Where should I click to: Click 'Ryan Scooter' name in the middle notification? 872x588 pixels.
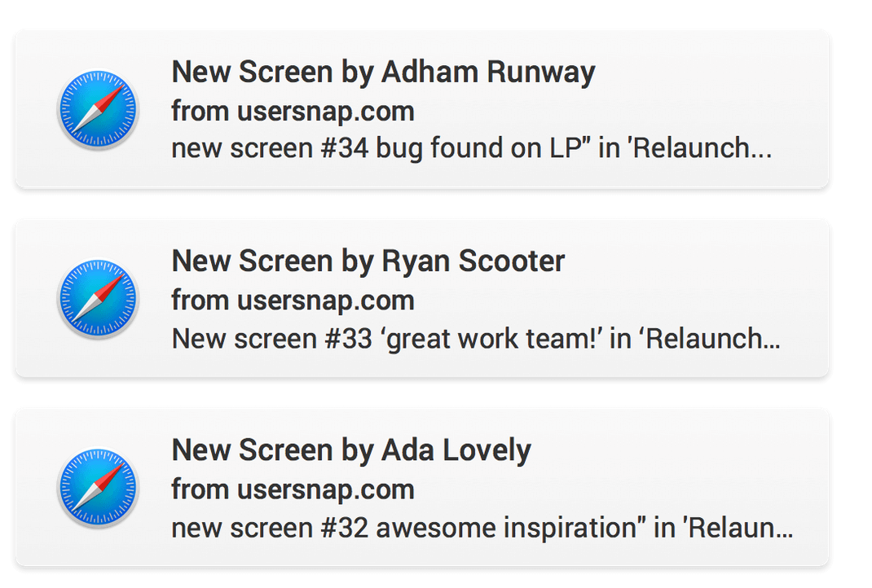coord(473,261)
